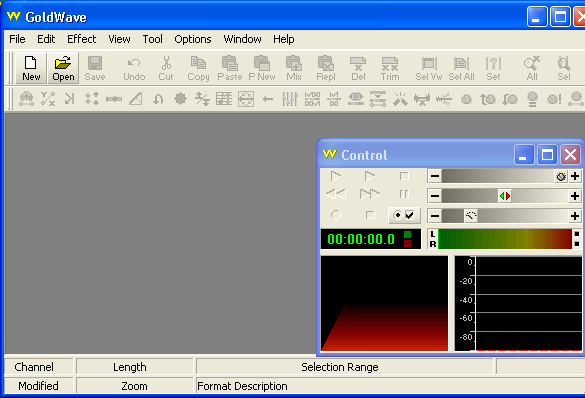
Task: Click the 00:00:00.0 time display
Action: tap(361, 239)
